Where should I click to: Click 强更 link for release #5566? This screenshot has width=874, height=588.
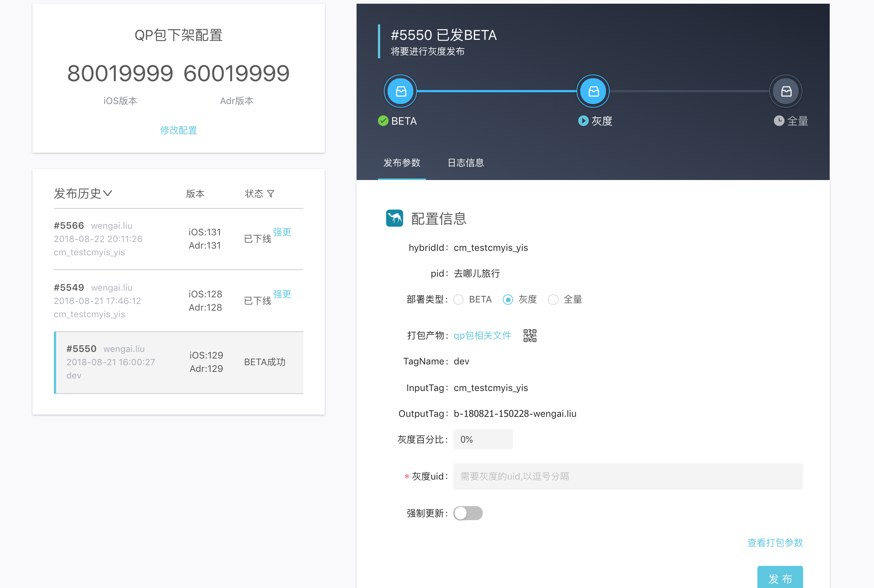coord(282,232)
